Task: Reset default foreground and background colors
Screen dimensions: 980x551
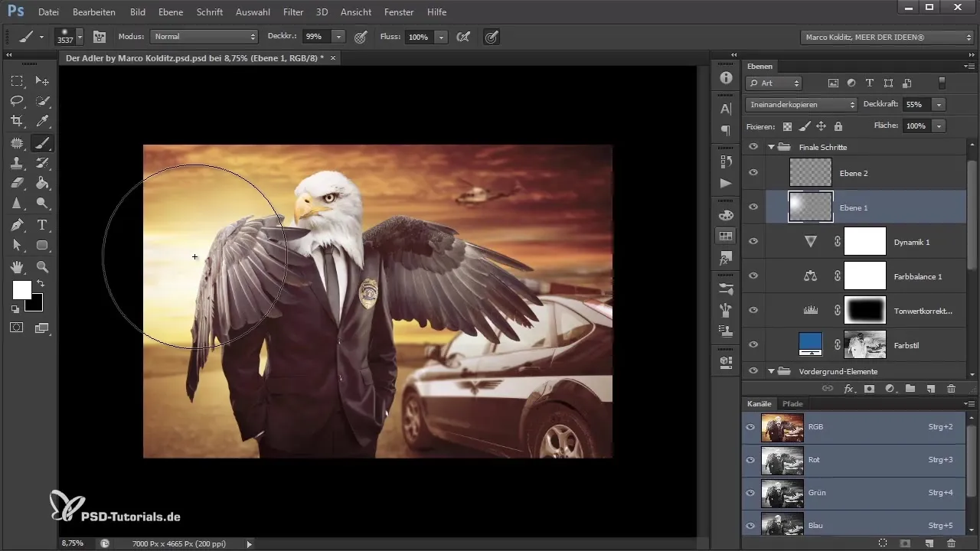Action: [15, 309]
